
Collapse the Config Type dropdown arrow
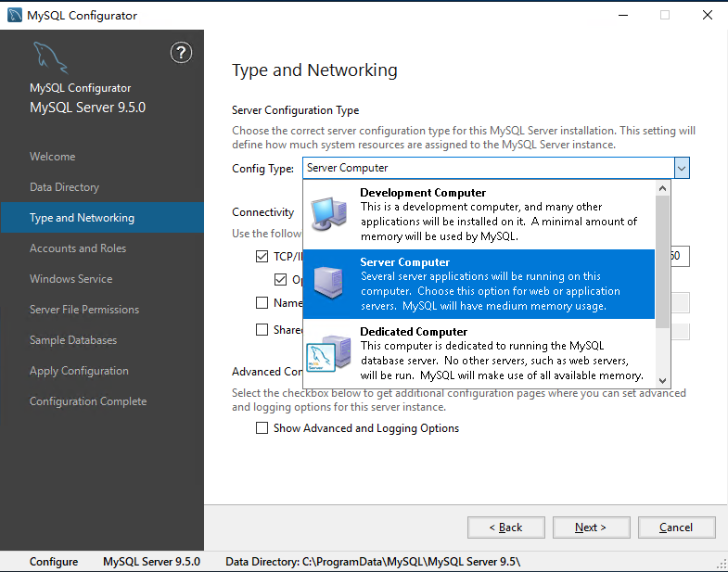(x=682, y=168)
